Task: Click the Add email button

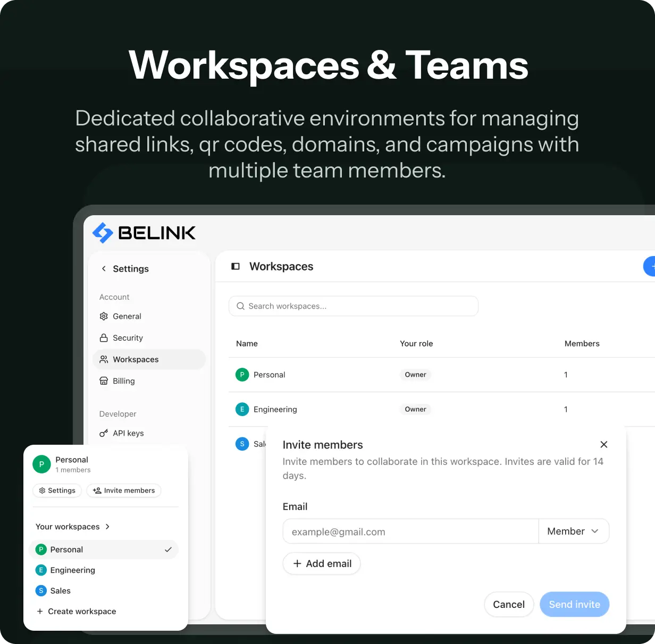Action: [x=322, y=564]
